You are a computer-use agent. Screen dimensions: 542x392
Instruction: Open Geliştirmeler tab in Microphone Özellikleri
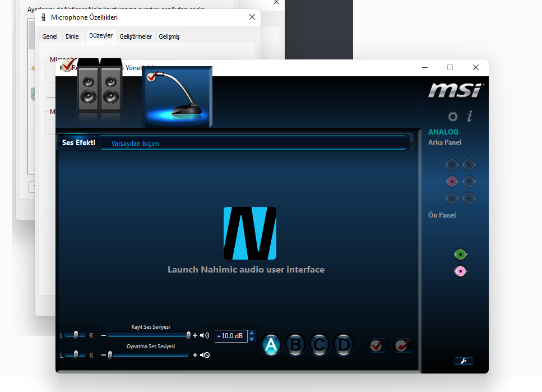[x=136, y=36]
